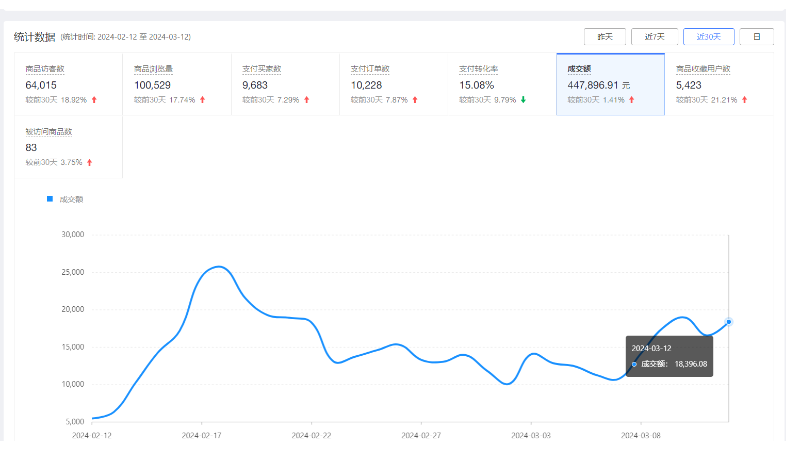786x450 pixels.
Task: Open the 商品收藏用户数 metric card
Action: pos(719,84)
